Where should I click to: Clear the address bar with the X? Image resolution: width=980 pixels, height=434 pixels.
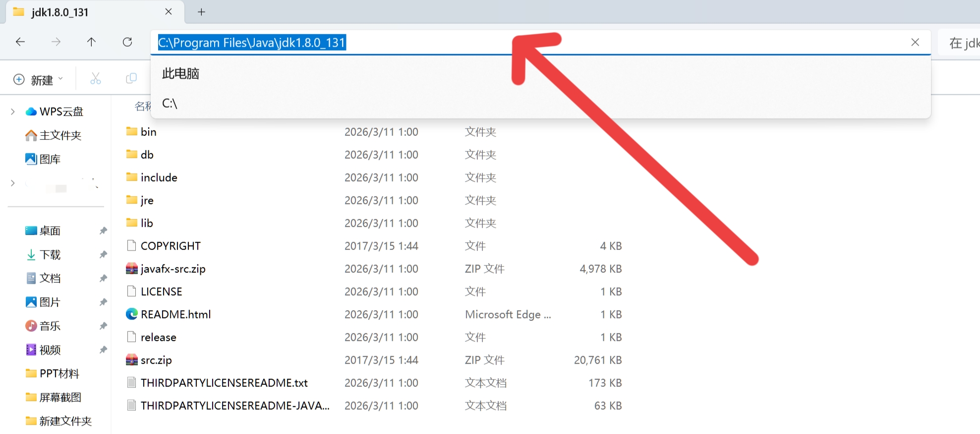pyautogui.click(x=915, y=42)
